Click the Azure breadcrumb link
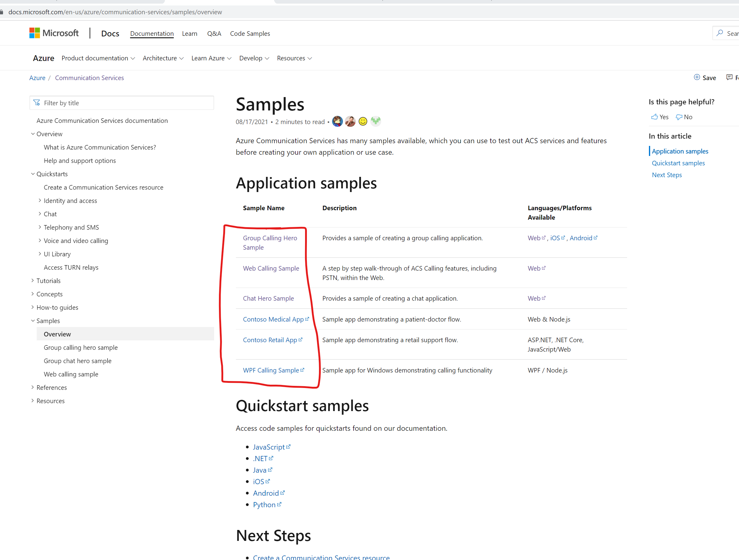This screenshot has width=739, height=560. (37, 78)
